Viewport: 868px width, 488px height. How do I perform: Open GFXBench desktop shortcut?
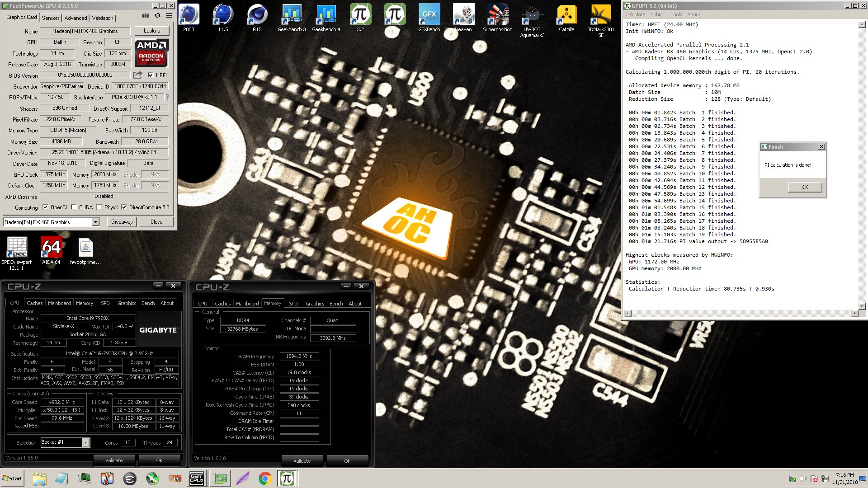(429, 18)
